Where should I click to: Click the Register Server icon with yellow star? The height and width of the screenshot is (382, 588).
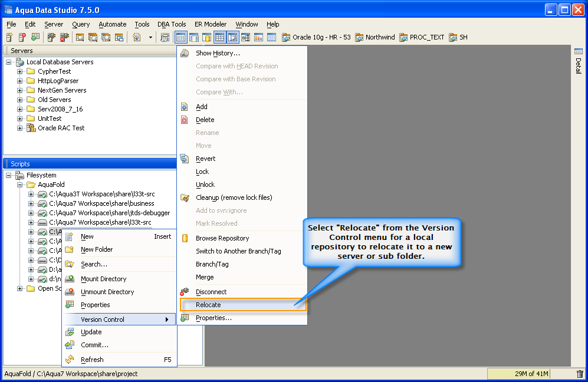[10, 37]
